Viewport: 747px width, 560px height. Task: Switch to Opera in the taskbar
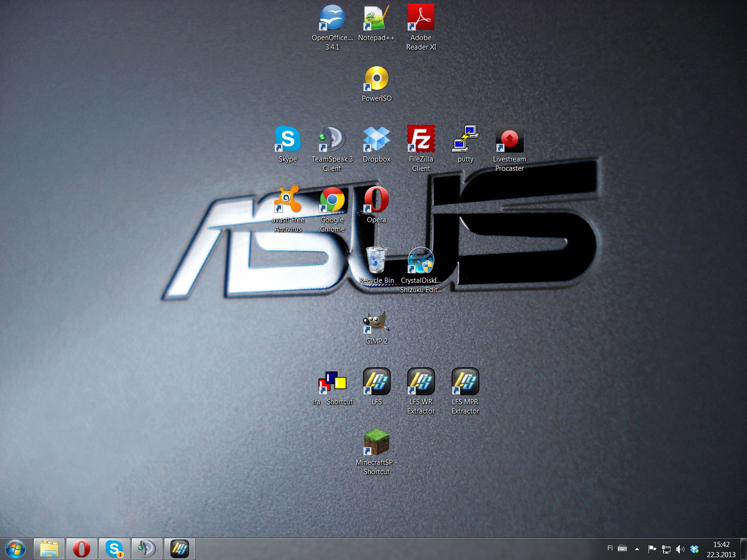pyautogui.click(x=82, y=548)
